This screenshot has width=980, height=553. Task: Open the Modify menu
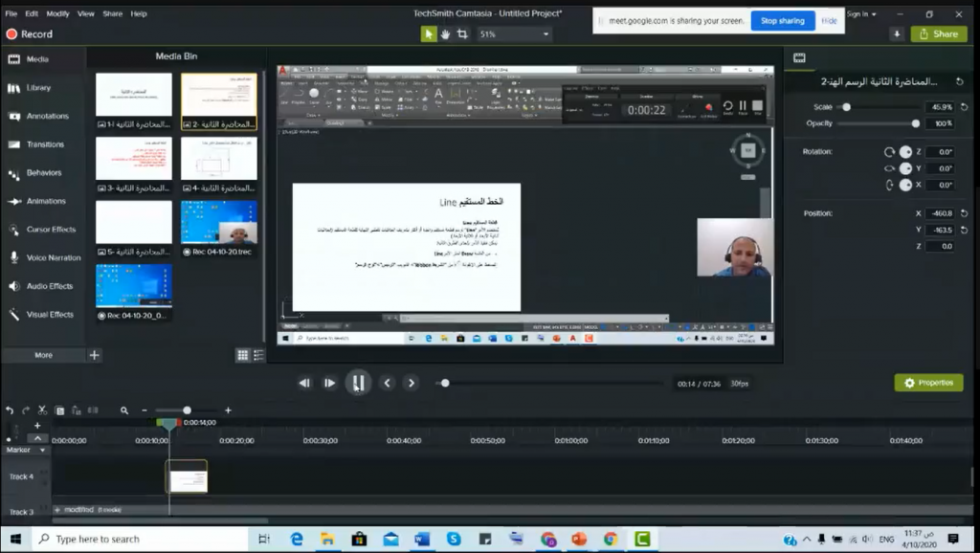point(58,14)
